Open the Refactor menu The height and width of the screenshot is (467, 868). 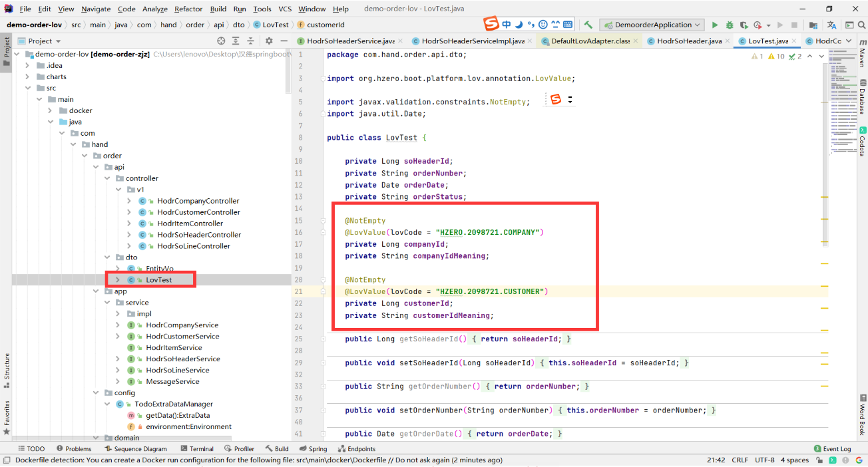(188, 9)
